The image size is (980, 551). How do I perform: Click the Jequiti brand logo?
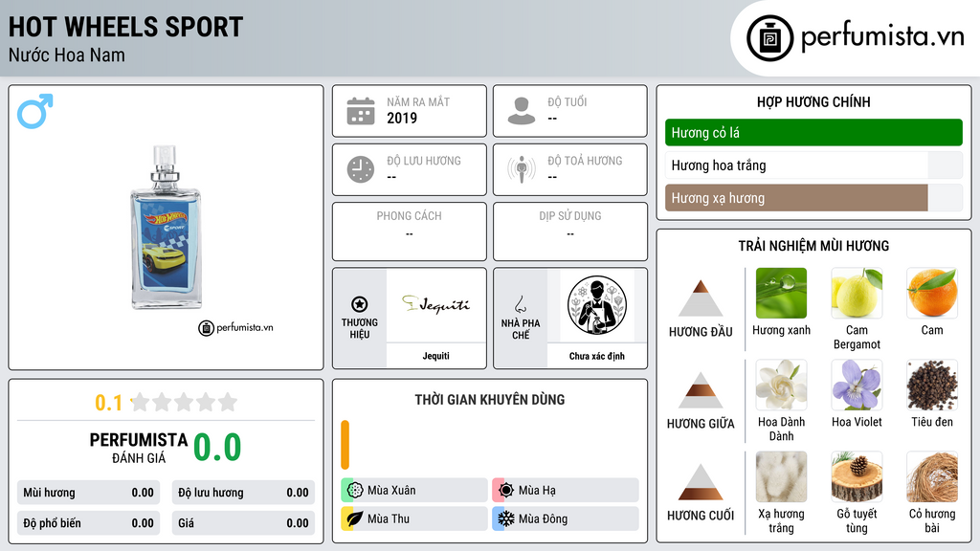[x=435, y=304]
